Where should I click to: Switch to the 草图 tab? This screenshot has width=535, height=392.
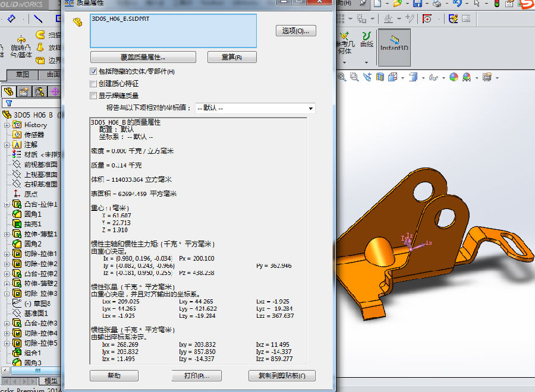pyautogui.click(x=23, y=75)
